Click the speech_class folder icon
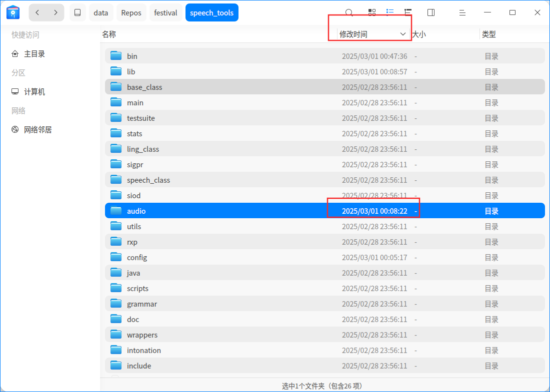This screenshot has width=550, height=392. (116, 179)
